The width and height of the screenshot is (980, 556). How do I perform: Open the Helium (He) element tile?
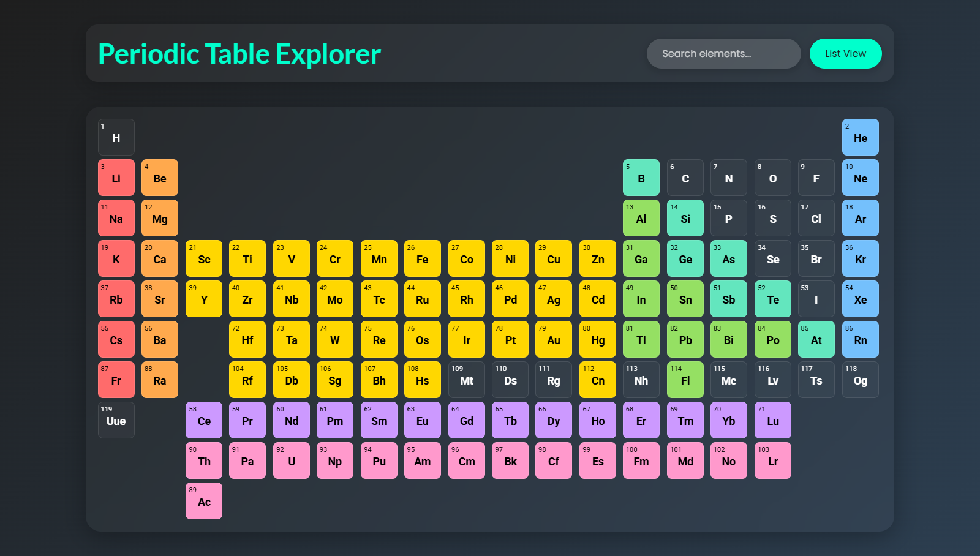tap(861, 137)
